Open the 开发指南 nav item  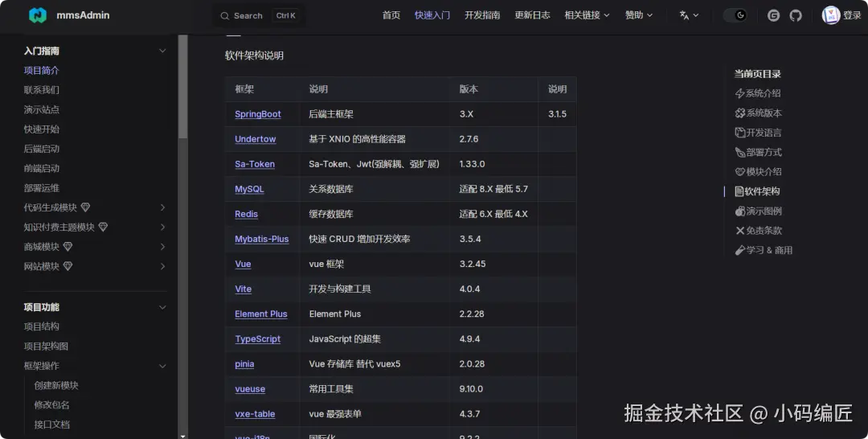(481, 15)
